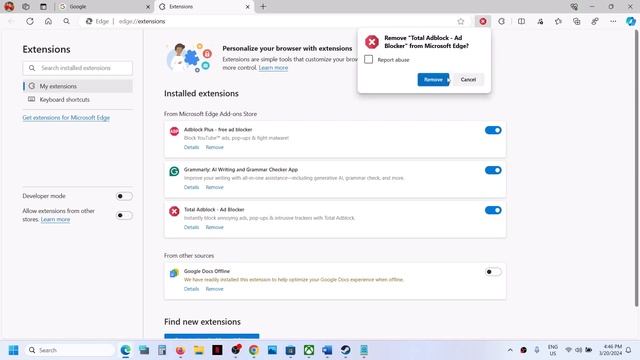
Task: Switch to the Google tab
Action: point(104,7)
